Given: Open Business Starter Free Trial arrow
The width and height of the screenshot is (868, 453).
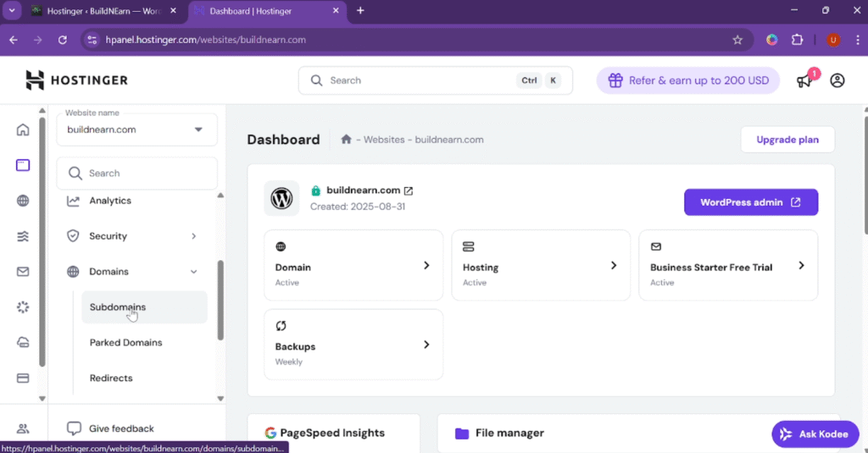Looking at the screenshot, I should [801, 266].
